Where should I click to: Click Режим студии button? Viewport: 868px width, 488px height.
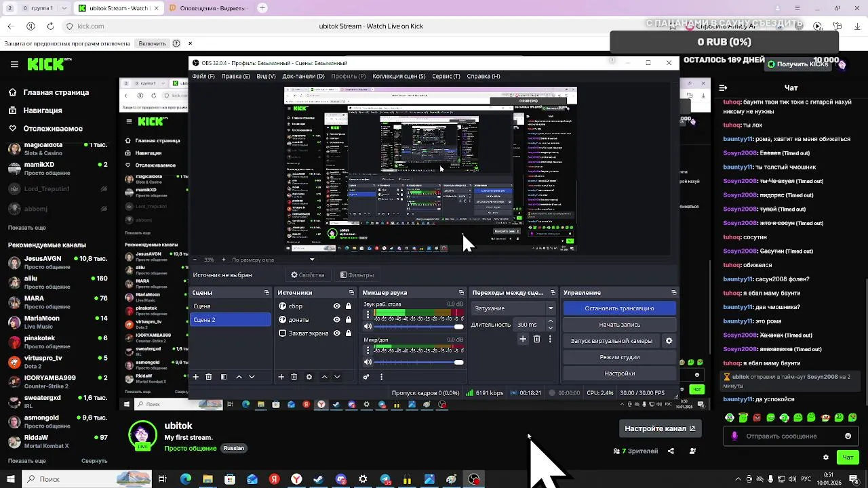click(619, 357)
